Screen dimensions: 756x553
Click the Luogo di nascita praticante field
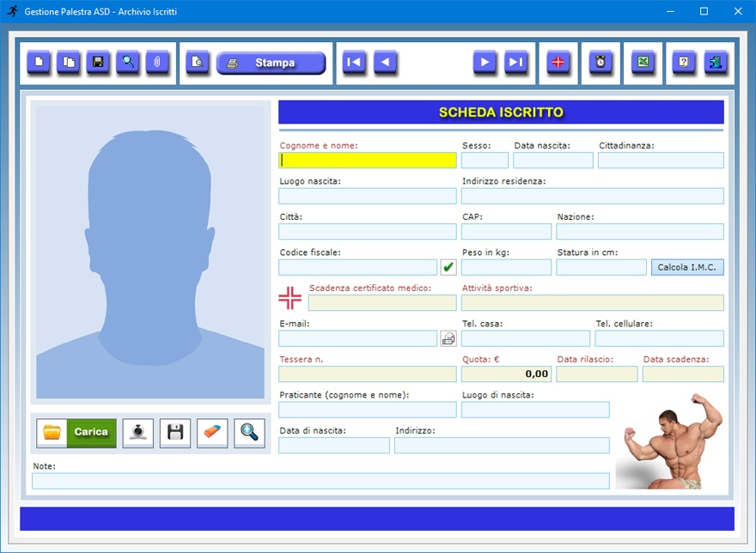coord(535,410)
